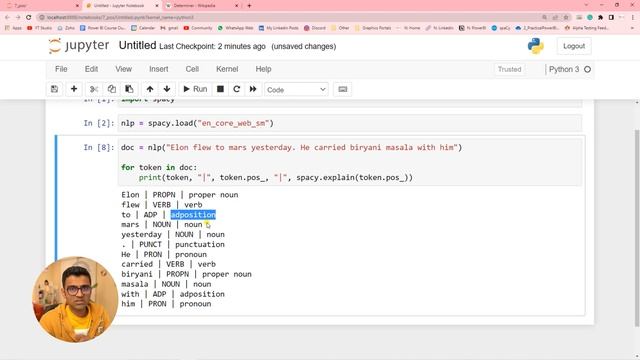Open the cell type Code dropdown
The width and height of the screenshot is (640, 360).
(296, 89)
